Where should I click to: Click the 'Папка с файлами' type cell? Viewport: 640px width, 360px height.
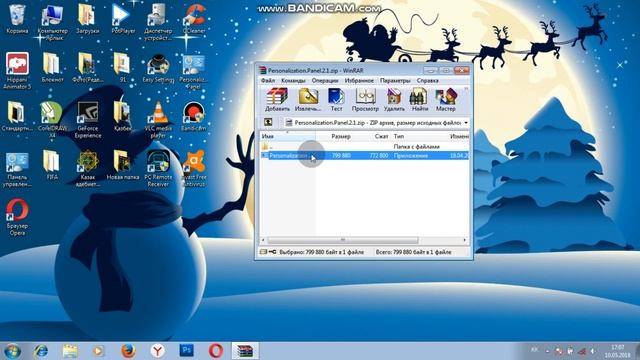point(416,146)
